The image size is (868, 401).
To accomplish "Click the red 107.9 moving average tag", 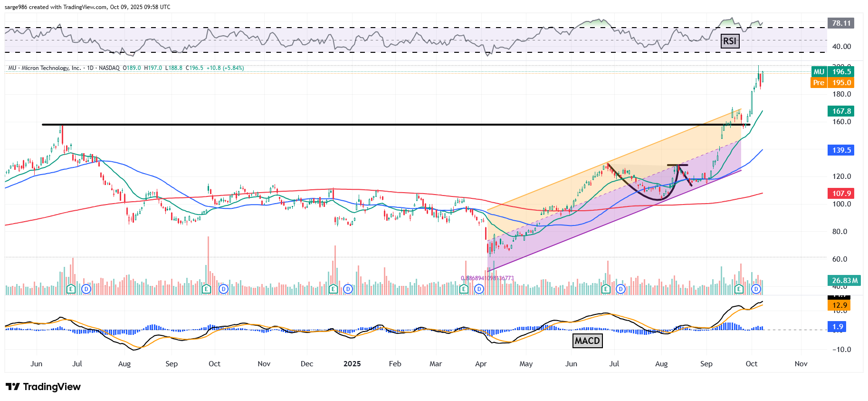I will click(x=841, y=193).
